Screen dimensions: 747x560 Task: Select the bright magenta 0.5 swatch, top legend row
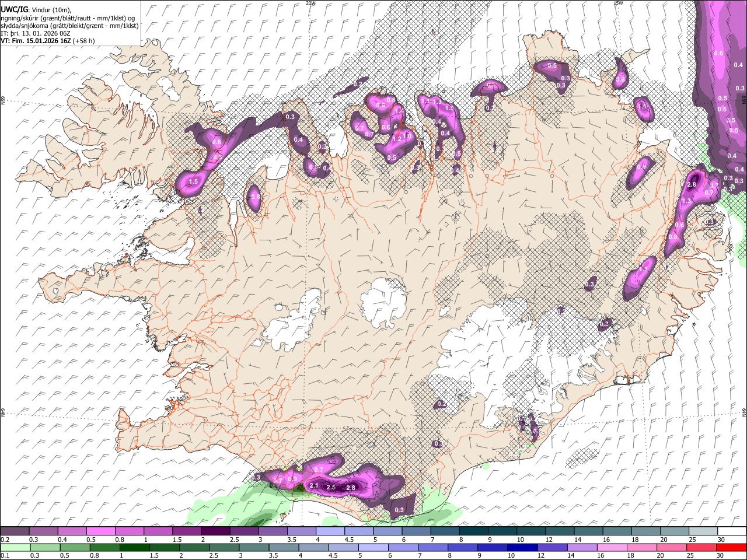pyautogui.click(x=101, y=531)
